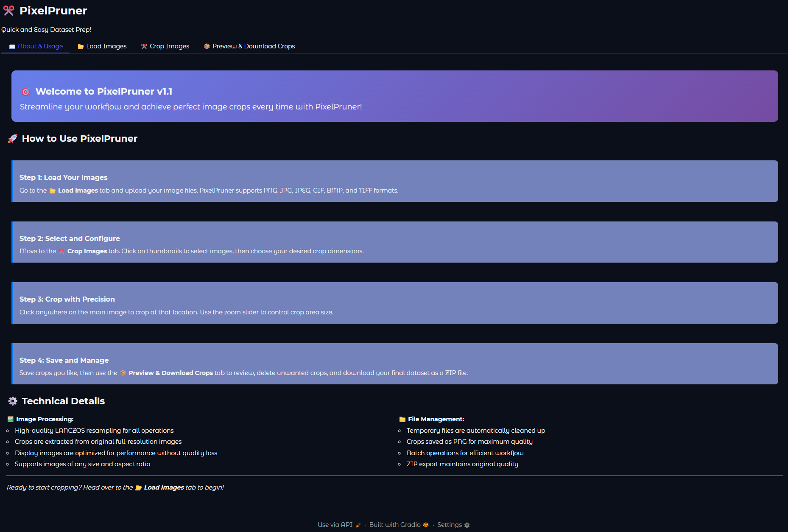The width and height of the screenshot is (788, 532).
Task: Click the 'Step 3: Crop with Precision' title
Action: pyautogui.click(x=67, y=299)
